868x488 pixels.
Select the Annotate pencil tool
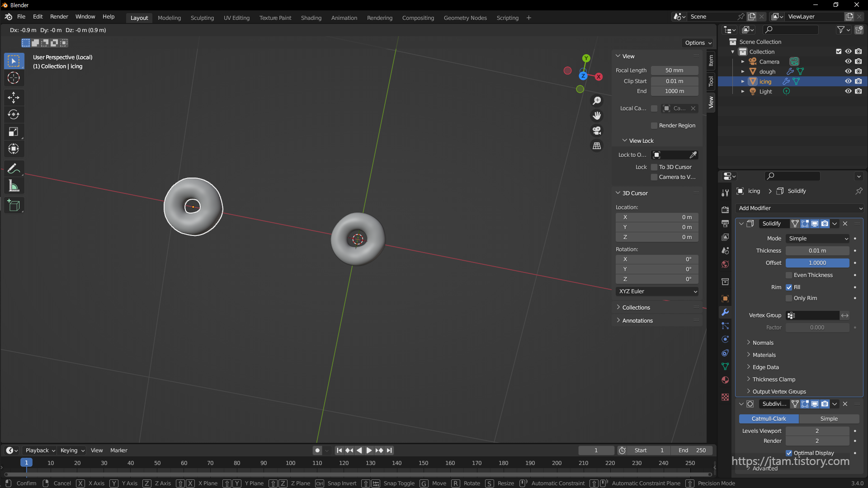(14, 169)
